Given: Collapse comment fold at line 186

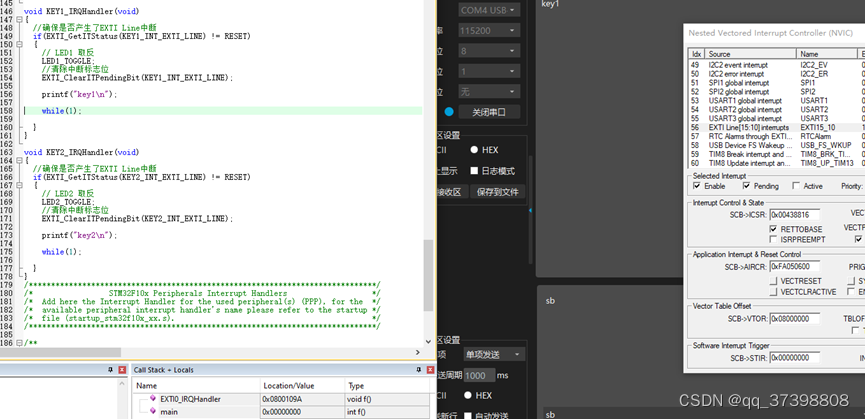Looking at the screenshot, I should (x=19, y=343).
